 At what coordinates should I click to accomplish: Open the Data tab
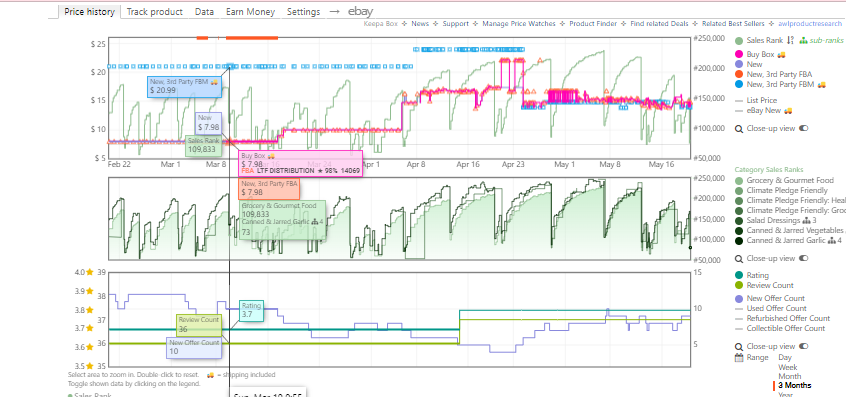[204, 11]
